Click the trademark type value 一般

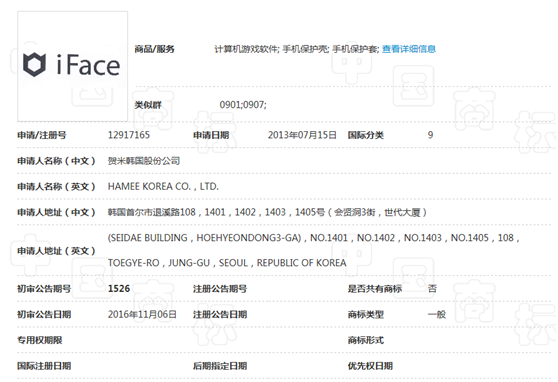(437, 314)
